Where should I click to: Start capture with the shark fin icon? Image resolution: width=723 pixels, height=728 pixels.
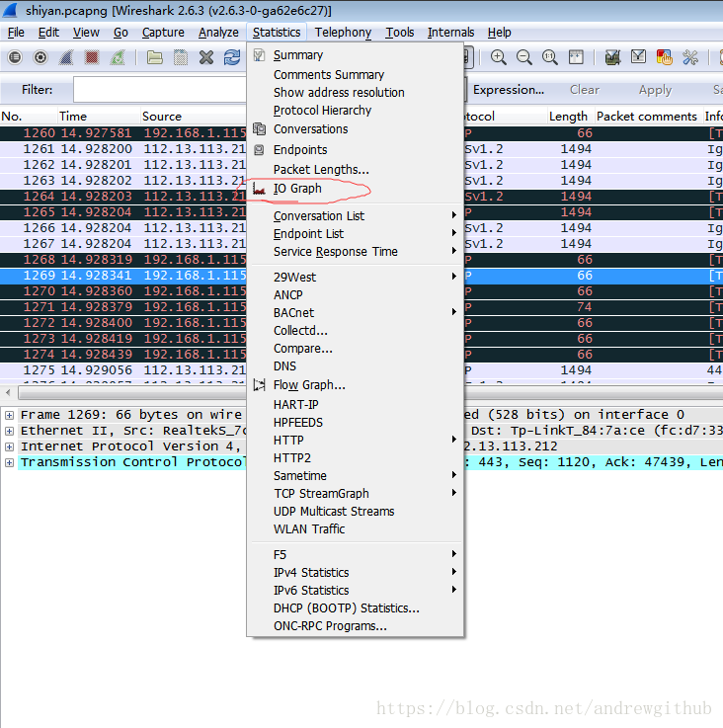tap(66, 57)
